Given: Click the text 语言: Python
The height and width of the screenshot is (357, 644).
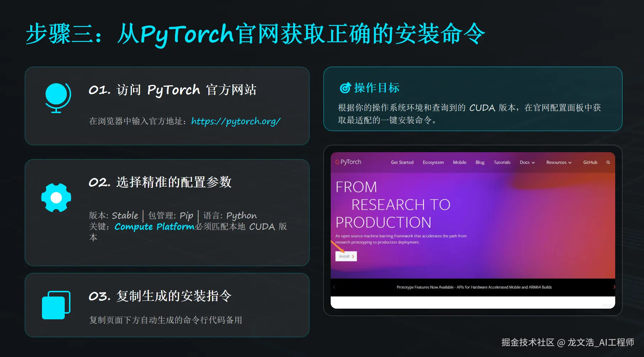Looking at the screenshot, I should click(x=230, y=215).
